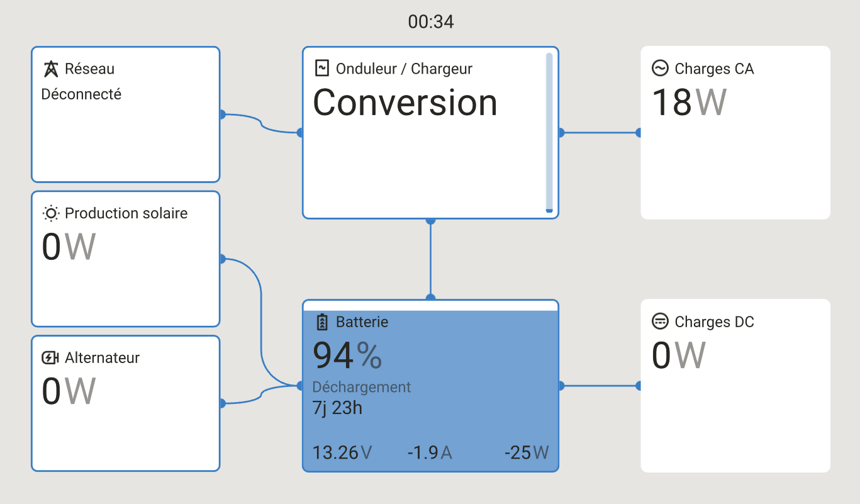Click the Batterie battery icon
Viewport: 860px width, 504px height.
click(x=321, y=322)
